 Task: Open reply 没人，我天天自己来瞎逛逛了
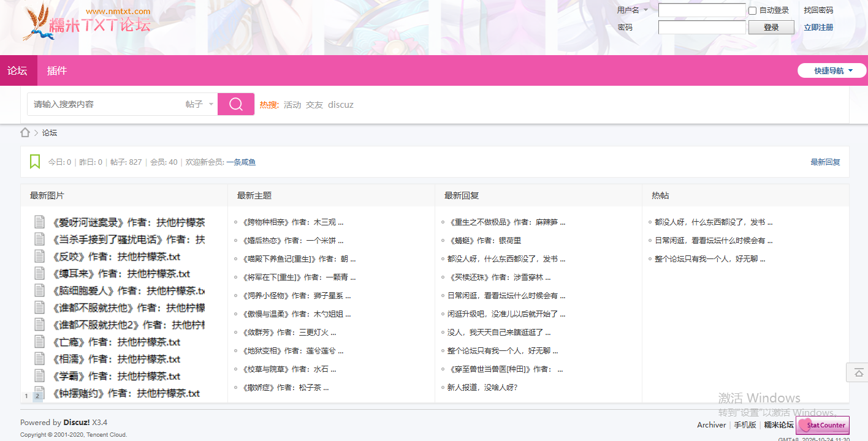click(x=499, y=333)
